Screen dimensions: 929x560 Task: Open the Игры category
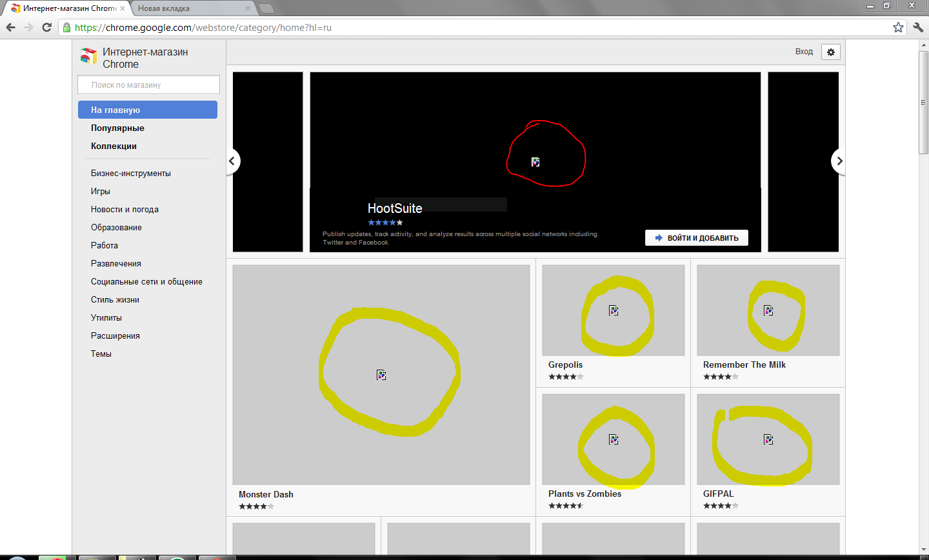tap(101, 191)
